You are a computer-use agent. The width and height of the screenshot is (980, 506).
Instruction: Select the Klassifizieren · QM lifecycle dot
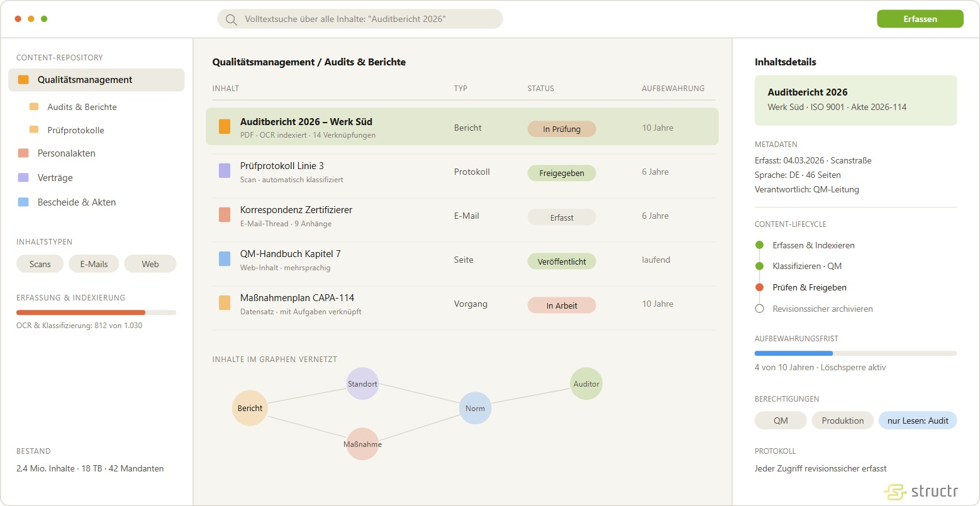click(x=759, y=266)
